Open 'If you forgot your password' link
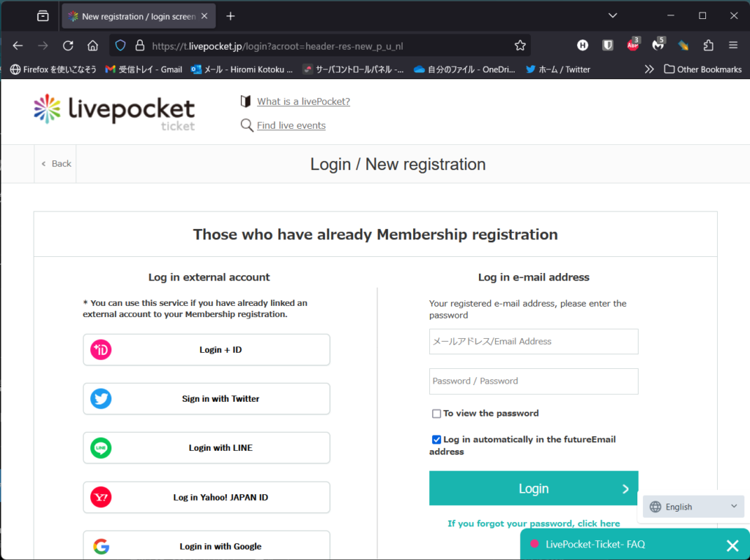 pos(533,523)
